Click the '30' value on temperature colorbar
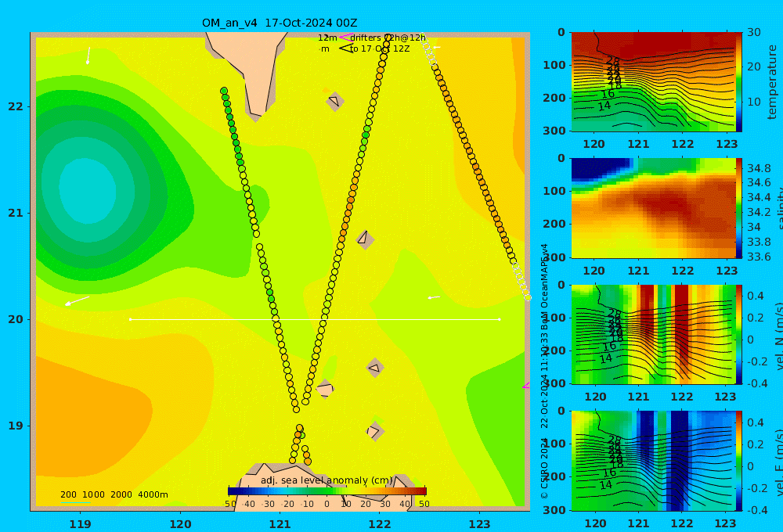Image resolution: width=783 pixels, height=532 pixels. coord(754,32)
